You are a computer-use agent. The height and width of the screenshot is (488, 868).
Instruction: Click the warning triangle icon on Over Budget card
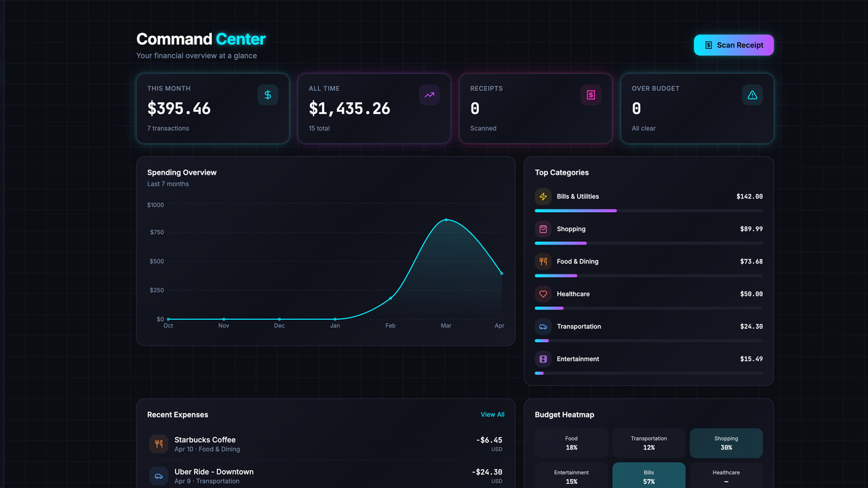coord(752,95)
